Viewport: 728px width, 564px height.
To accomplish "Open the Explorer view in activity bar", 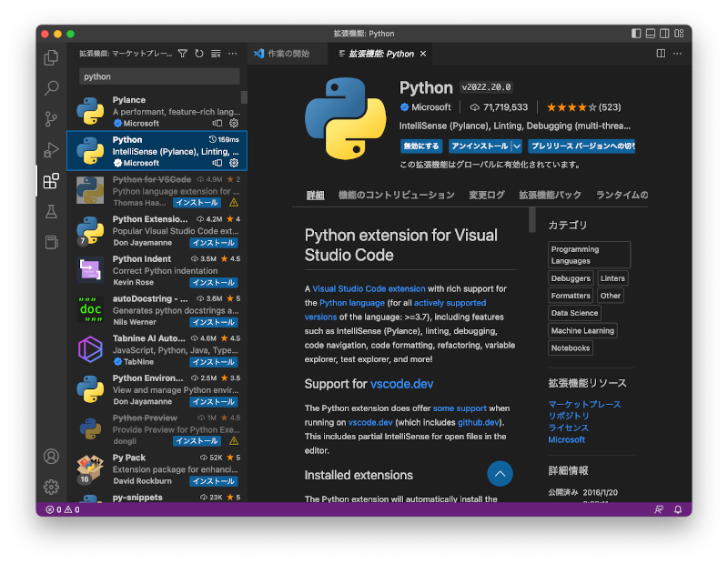I will 51,57.
